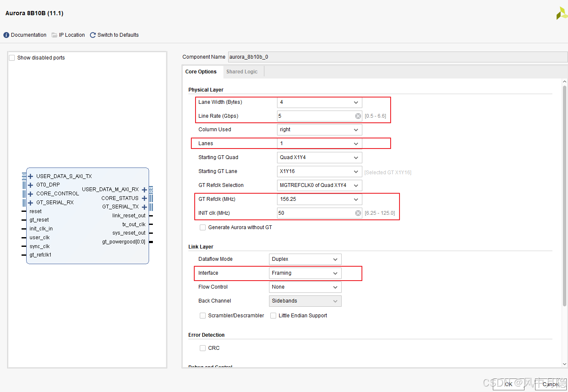568x392 pixels.
Task: Open the Flow Control dropdown
Action: (305, 287)
